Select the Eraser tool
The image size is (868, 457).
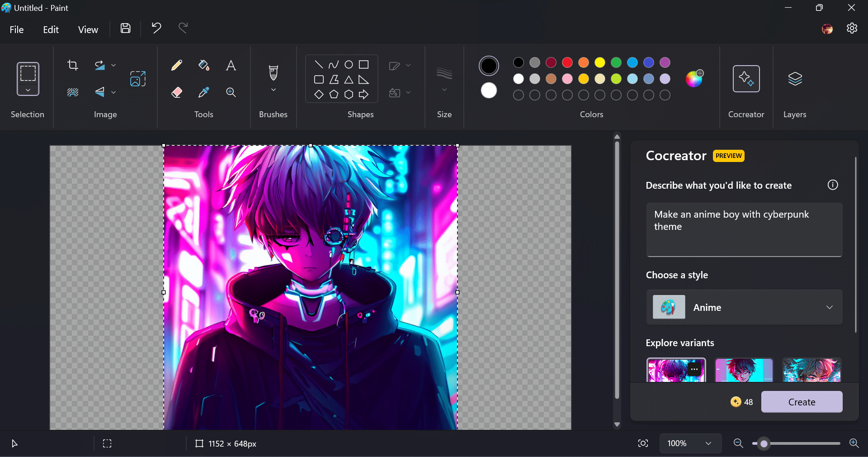coord(177,92)
